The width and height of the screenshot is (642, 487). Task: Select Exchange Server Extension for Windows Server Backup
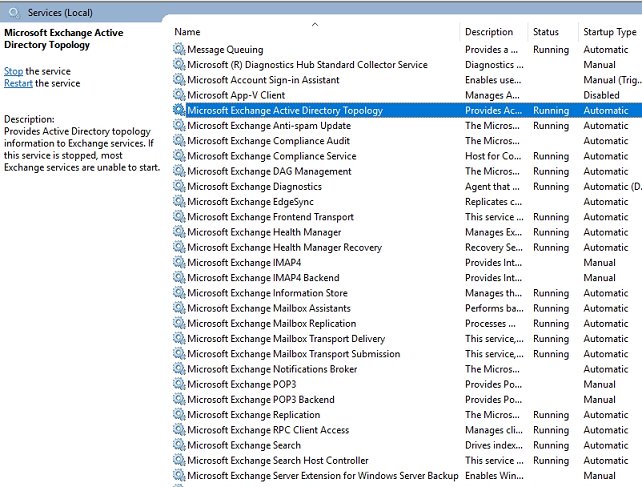pyautogui.click(x=323, y=476)
